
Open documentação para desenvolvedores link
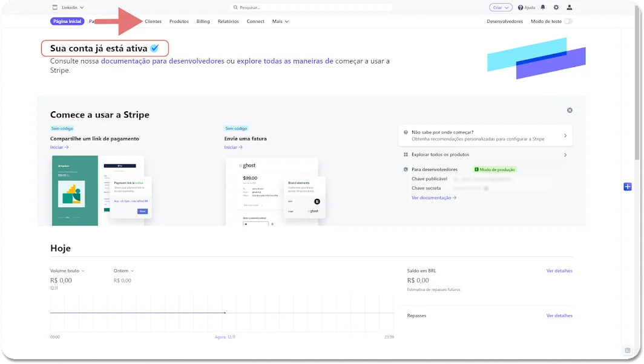[163, 61]
